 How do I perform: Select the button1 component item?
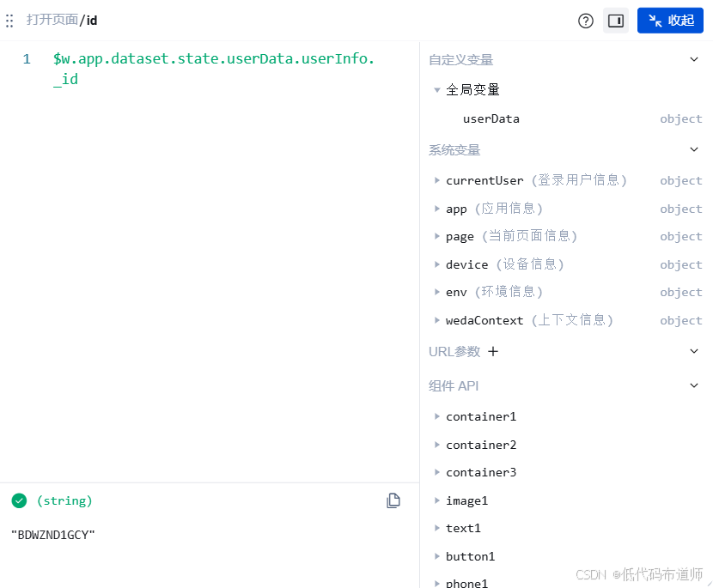(x=470, y=556)
